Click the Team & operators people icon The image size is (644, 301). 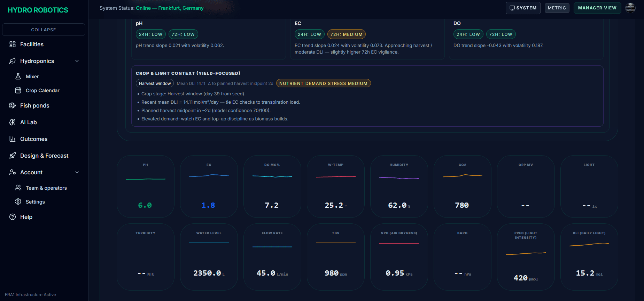18,188
